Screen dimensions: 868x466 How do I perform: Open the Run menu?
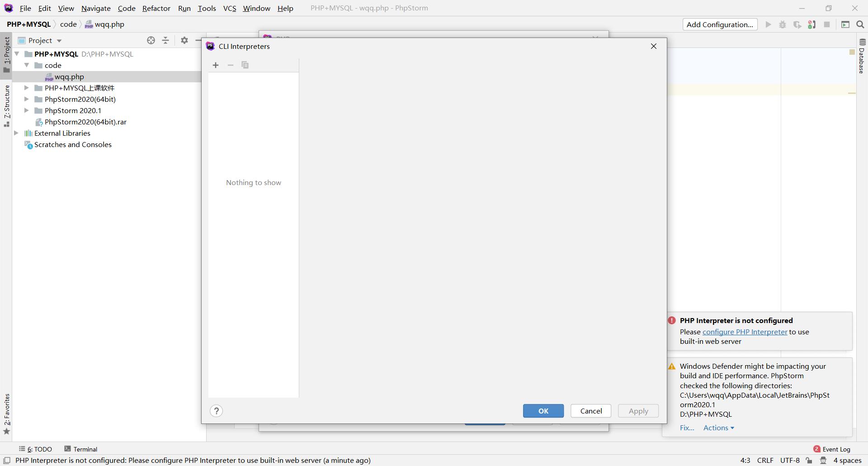184,8
